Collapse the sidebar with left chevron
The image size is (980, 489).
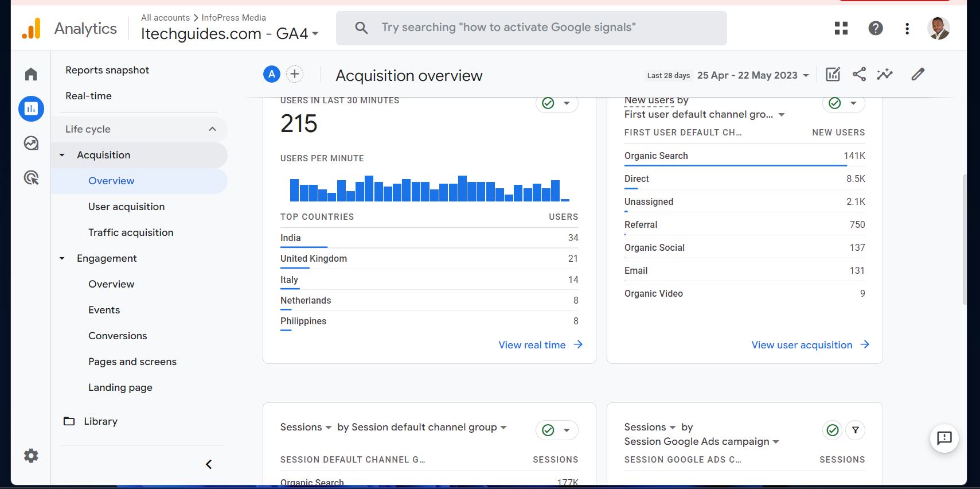pos(209,464)
